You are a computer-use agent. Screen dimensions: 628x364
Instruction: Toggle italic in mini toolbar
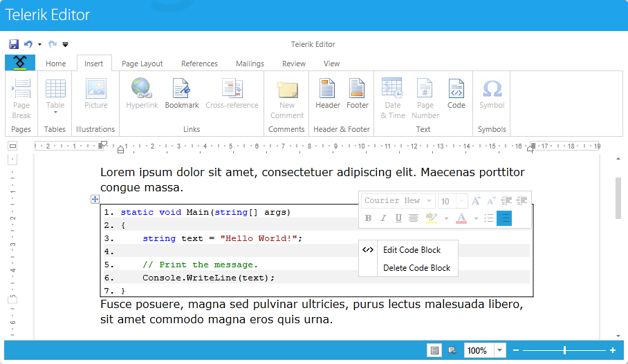click(383, 218)
